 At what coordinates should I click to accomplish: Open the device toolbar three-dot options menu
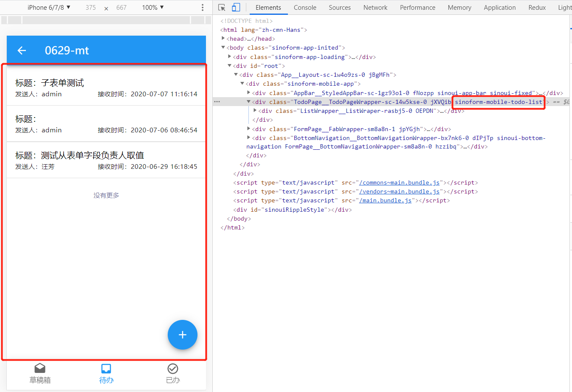tap(203, 7)
